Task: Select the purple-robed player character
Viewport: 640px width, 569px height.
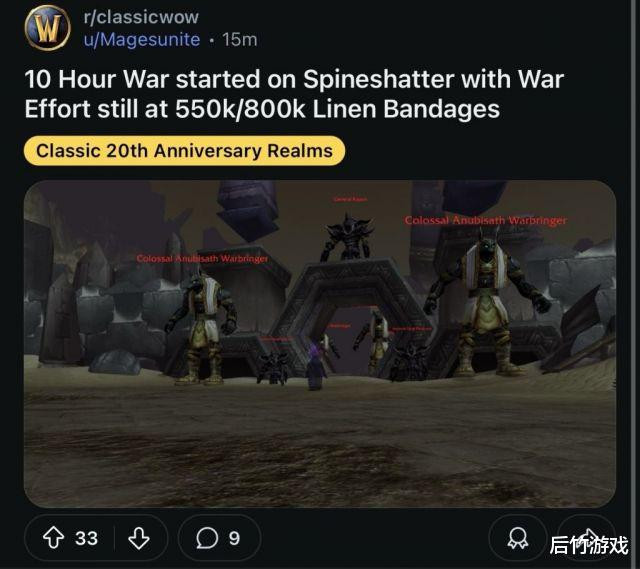Action: coord(315,366)
